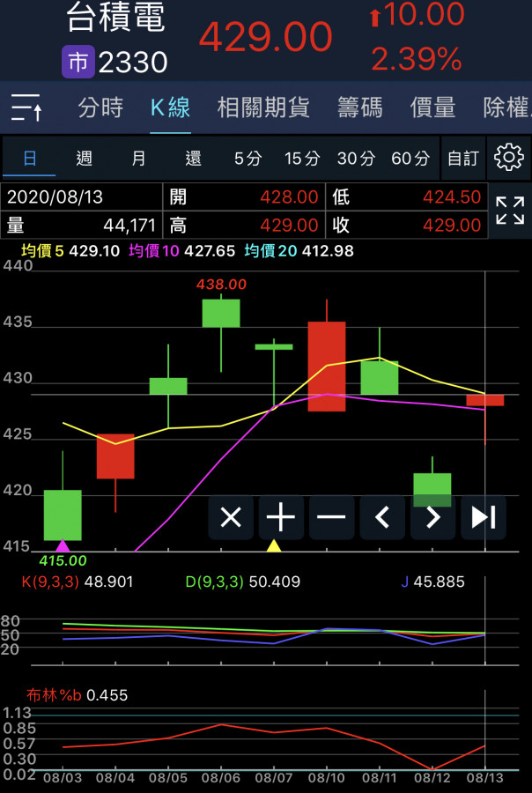Viewport: 532px width, 793px height.
Task: Open the 籌碼 tab
Action: pyautogui.click(x=359, y=107)
